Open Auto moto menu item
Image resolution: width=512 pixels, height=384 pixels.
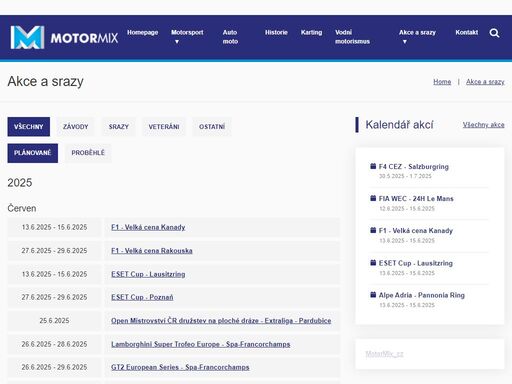click(x=230, y=37)
